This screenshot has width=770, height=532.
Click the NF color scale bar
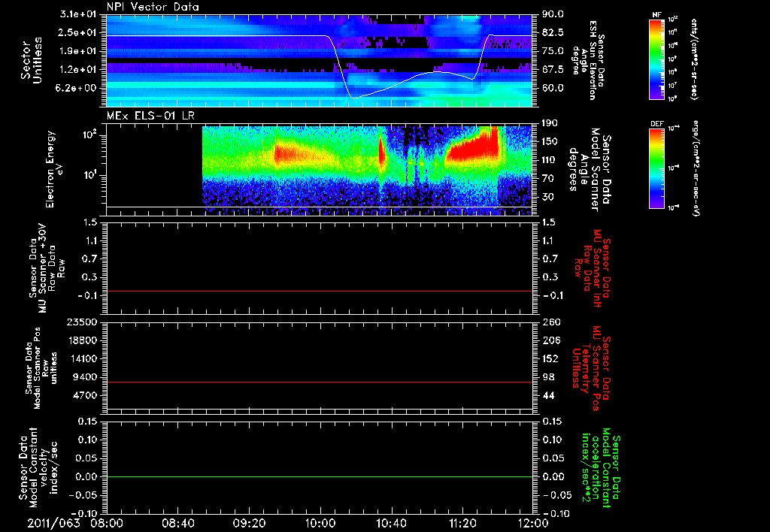coord(657,59)
